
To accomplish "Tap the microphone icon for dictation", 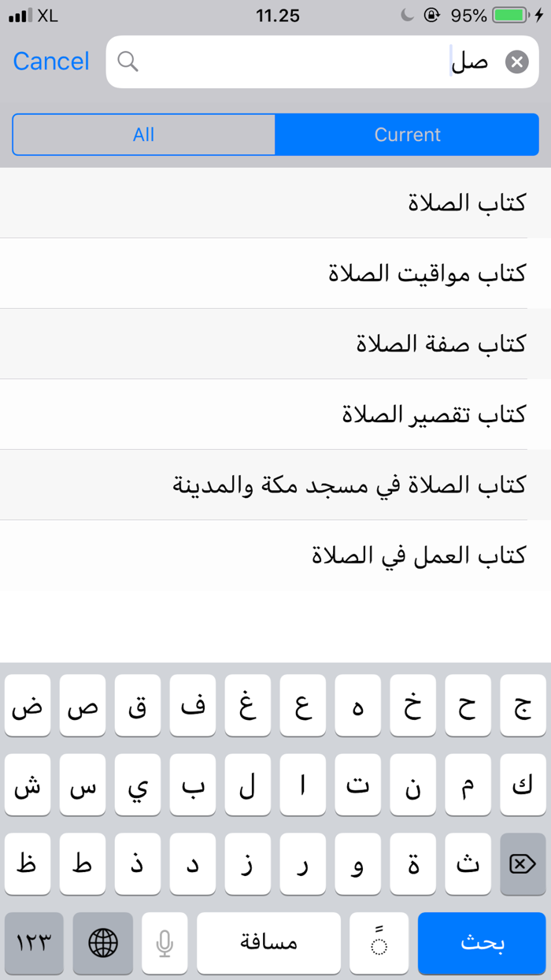I will click(165, 943).
